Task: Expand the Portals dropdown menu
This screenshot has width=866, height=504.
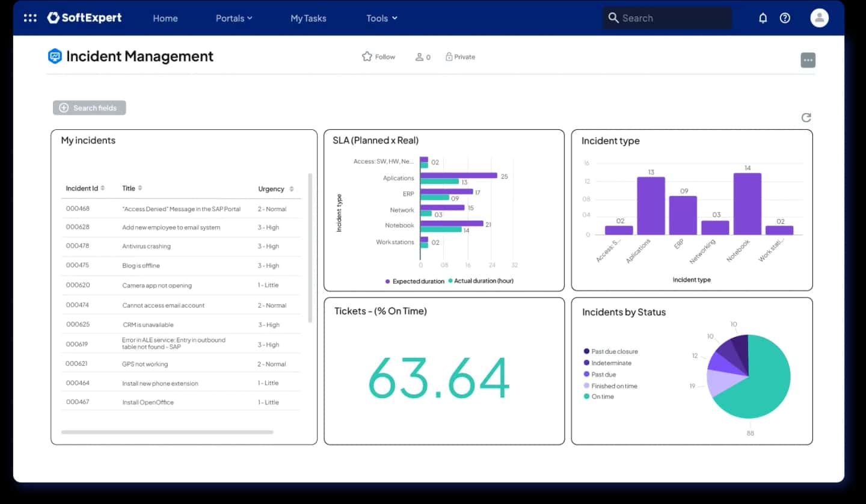Action: [x=234, y=18]
